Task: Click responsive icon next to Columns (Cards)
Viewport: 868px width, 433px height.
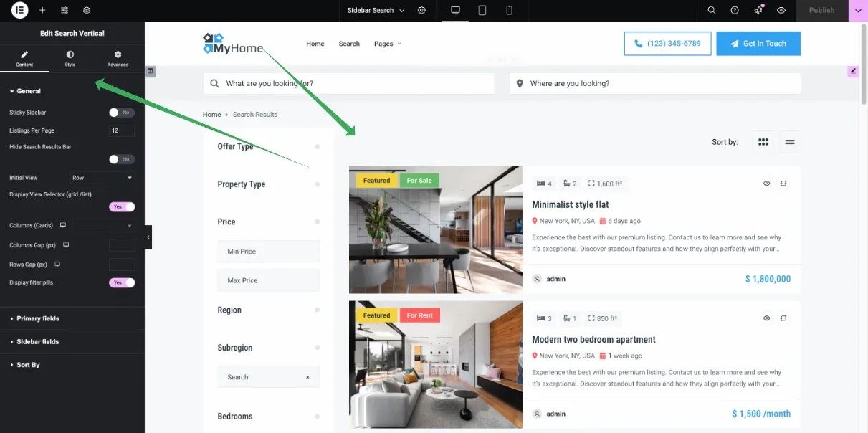Action: [63, 225]
